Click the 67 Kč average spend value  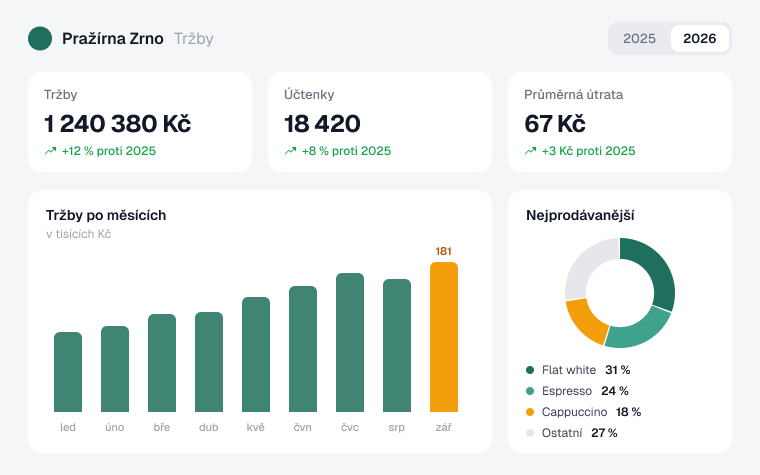click(x=555, y=123)
